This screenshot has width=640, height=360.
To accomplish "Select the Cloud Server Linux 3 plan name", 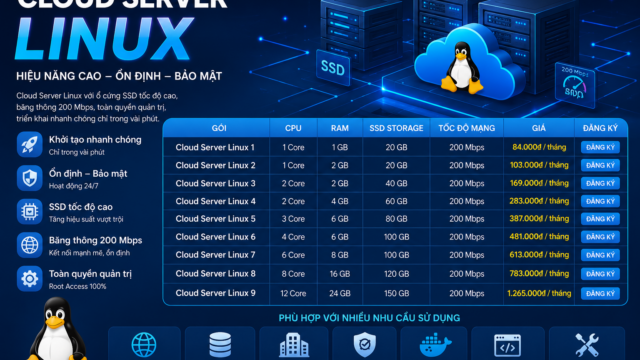I will pos(216,183).
